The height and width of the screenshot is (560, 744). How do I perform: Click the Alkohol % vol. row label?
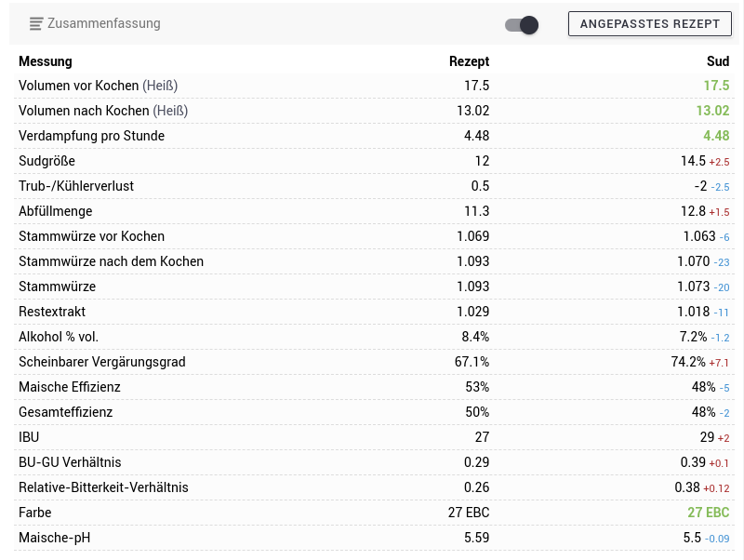pos(59,337)
